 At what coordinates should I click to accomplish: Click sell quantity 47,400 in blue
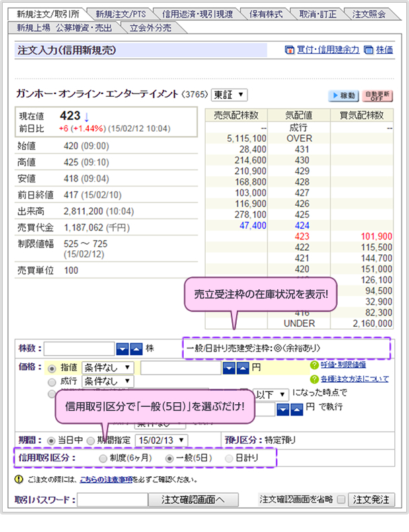click(253, 225)
